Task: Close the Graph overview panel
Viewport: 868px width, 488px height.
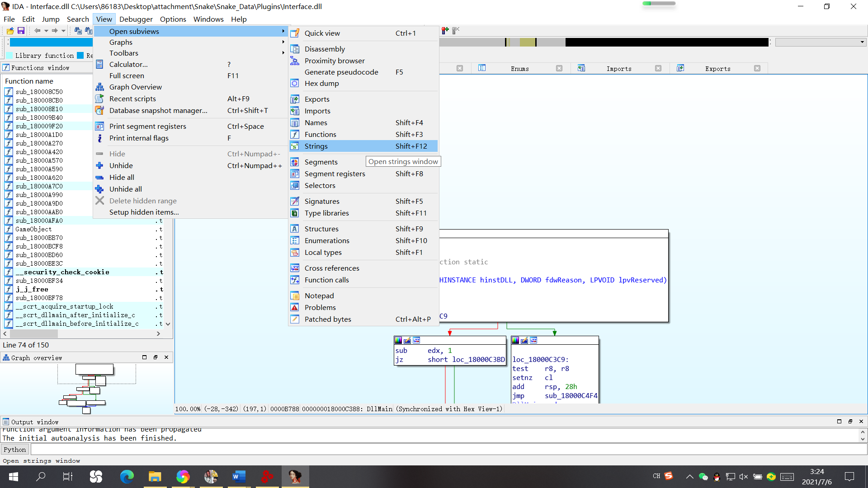Action: 166,357
